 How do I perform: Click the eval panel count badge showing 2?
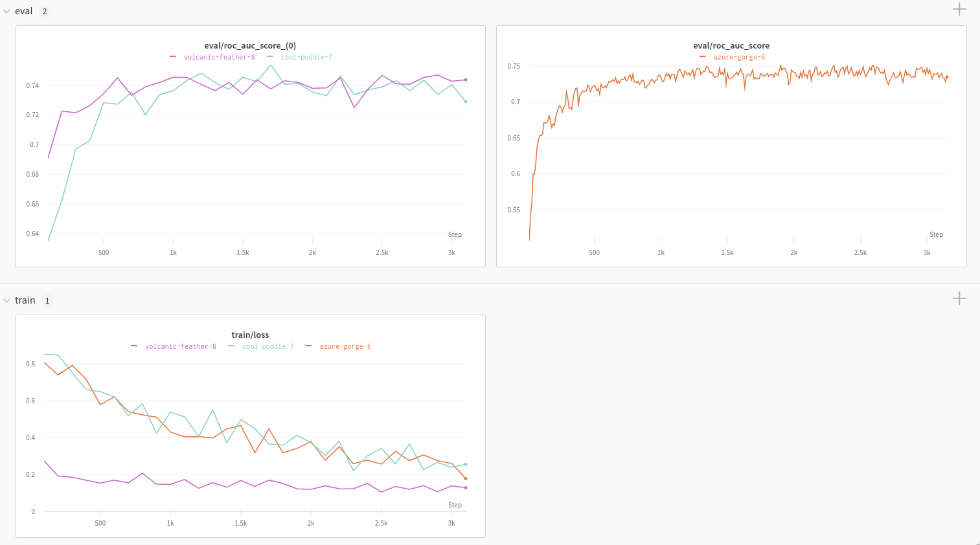(45, 12)
